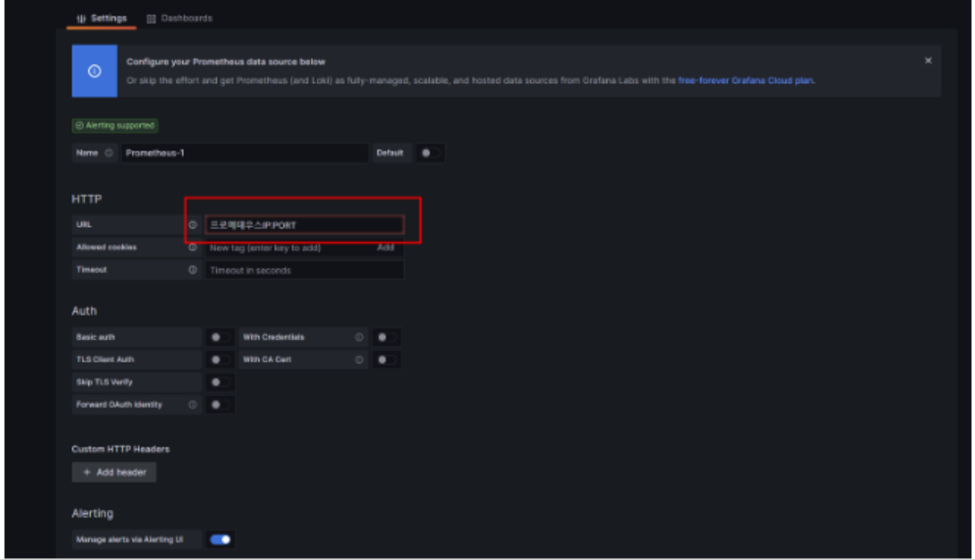
Task: Click the Forward OAuth Identity info icon
Action: click(x=193, y=405)
